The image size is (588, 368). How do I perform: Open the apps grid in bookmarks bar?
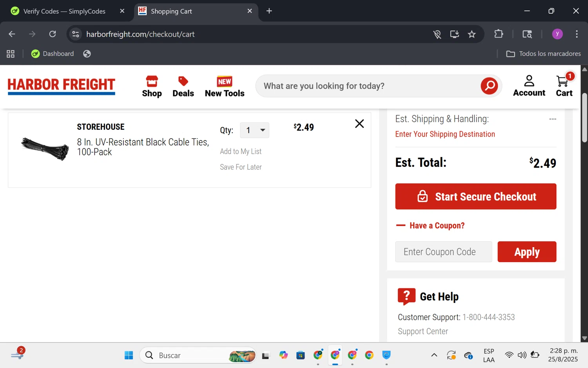11,54
